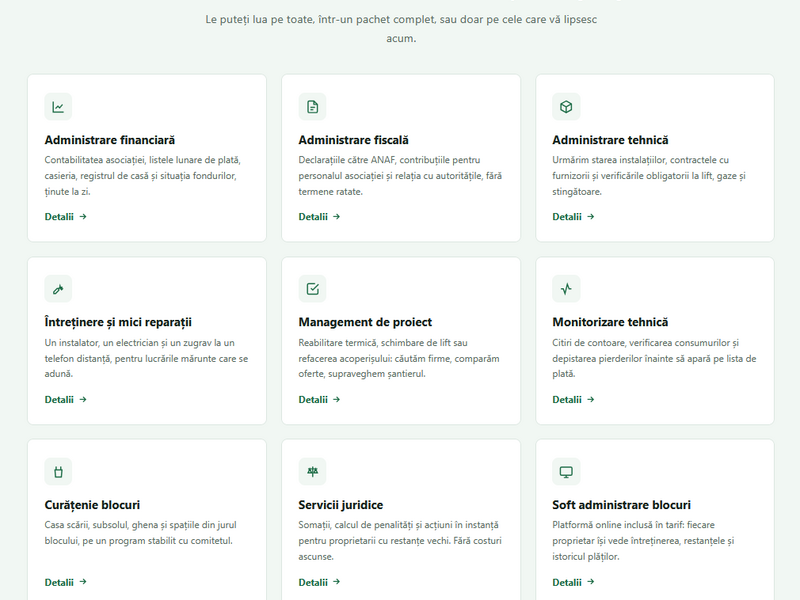Click the Management de proiect title
The image size is (800, 600).
[365, 322]
